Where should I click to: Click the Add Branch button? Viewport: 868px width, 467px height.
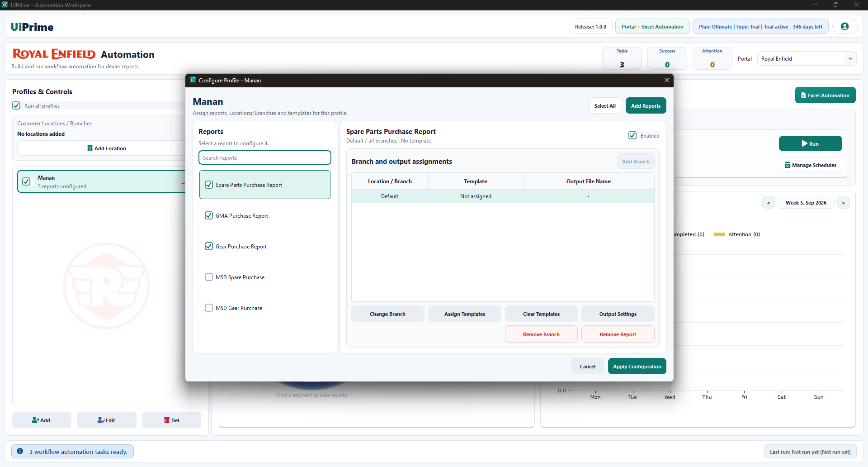[636, 162]
